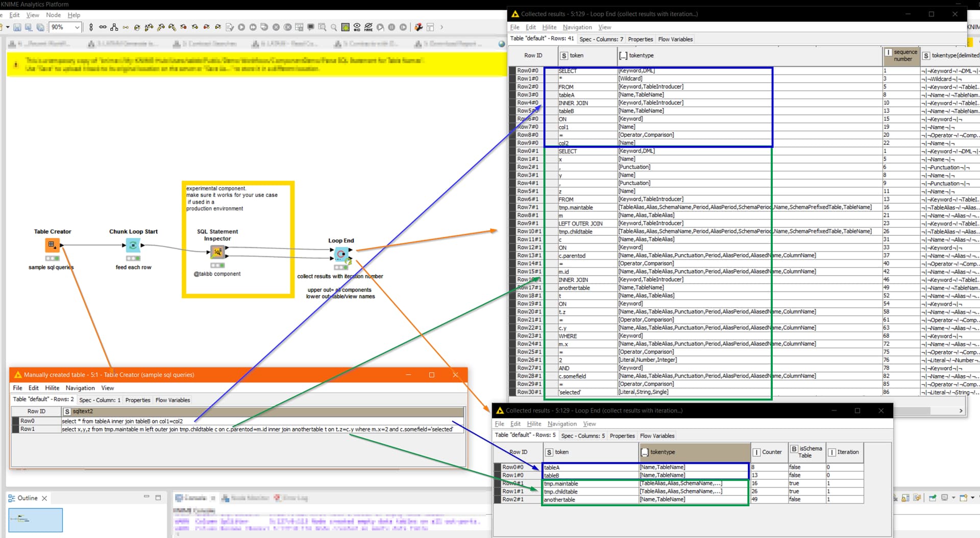980x538 pixels.
Task: Open Hilite menu in top Collected results window
Action: (549, 27)
